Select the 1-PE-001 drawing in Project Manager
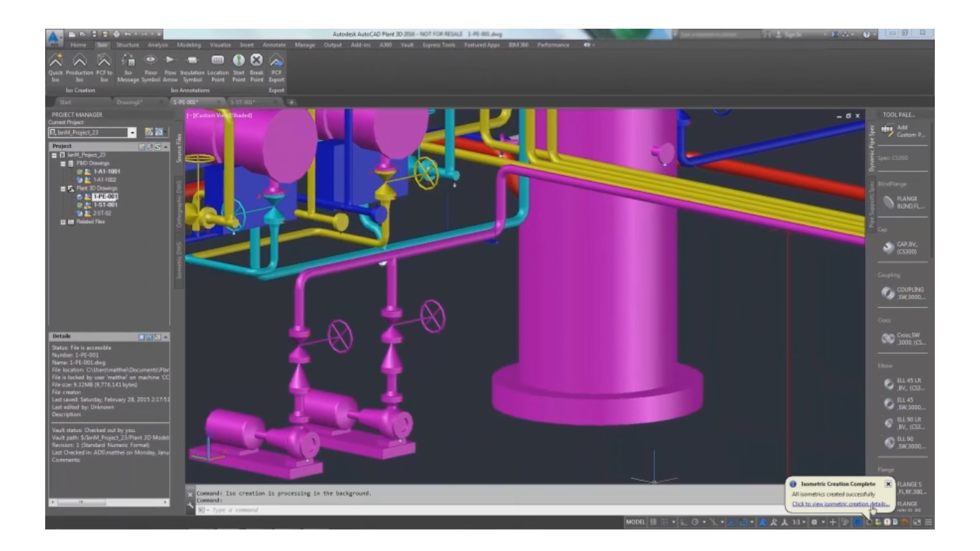980x551 pixels. click(105, 197)
